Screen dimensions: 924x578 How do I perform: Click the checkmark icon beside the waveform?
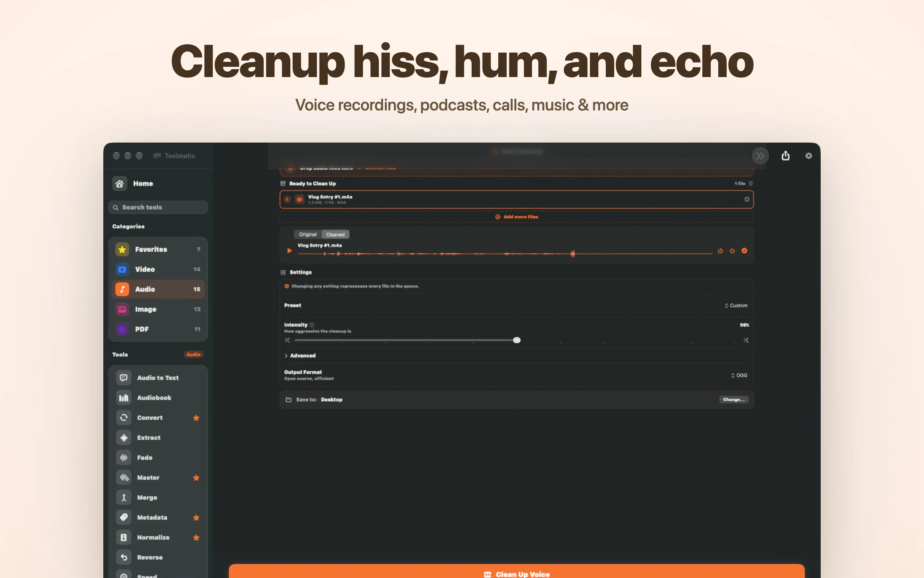[744, 251]
